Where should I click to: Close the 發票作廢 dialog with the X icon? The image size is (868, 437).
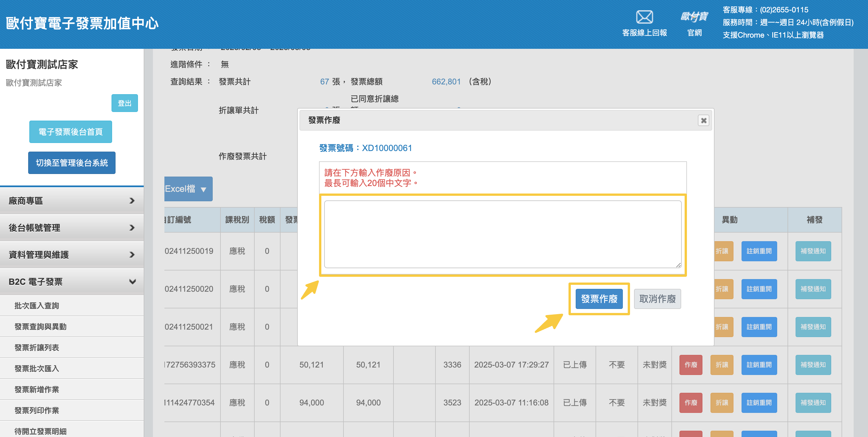[x=703, y=121]
